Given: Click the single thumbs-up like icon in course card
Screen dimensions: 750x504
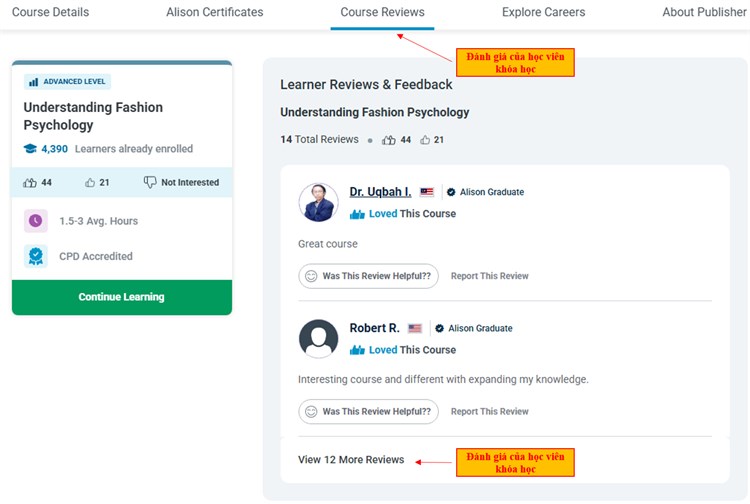Looking at the screenshot, I should [x=90, y=183].
